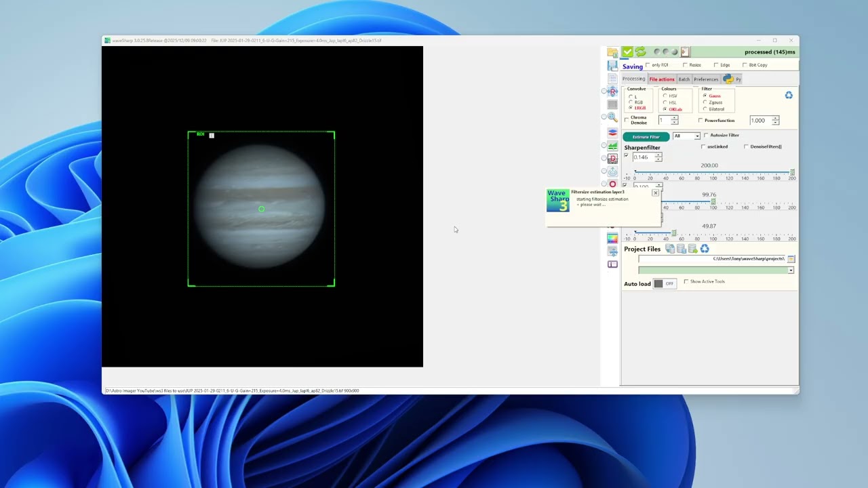Image resolution: width=868 pixels, height=488 pixels.
Task: Switch to the Processing tab
Action: (x=634, y=79)
